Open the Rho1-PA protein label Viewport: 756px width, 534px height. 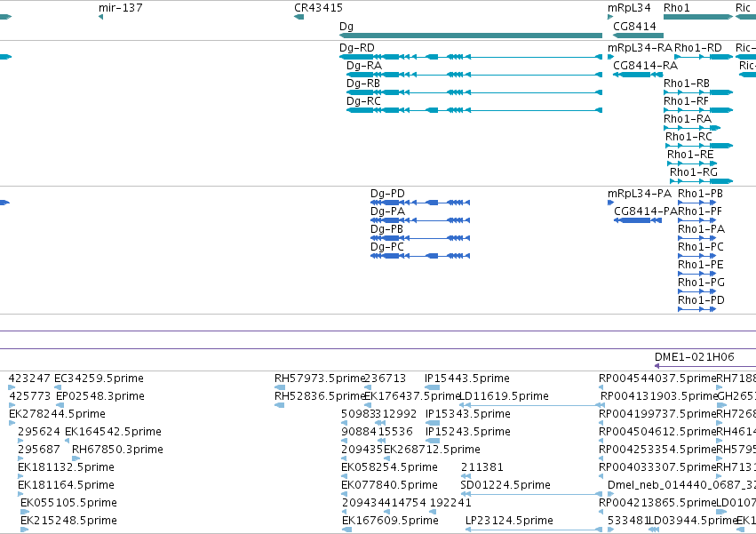tap(702, 229)
